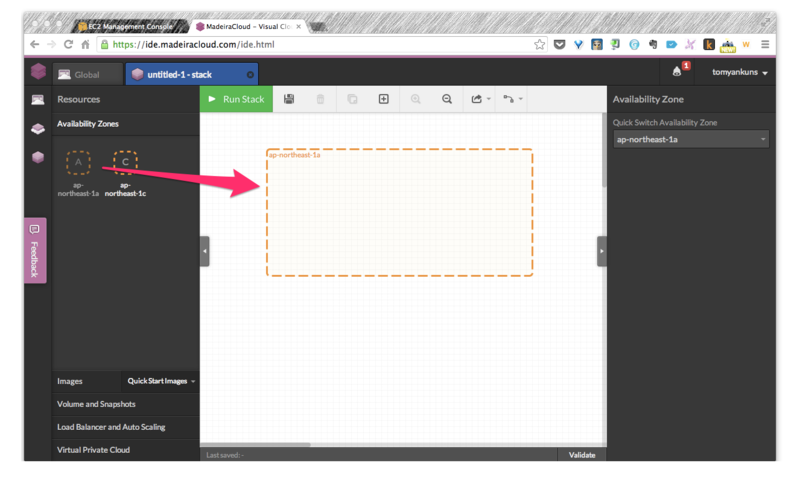Expand the Availability Zones section
The width and height of the screenshot is (800, 498).
point(126,124)
